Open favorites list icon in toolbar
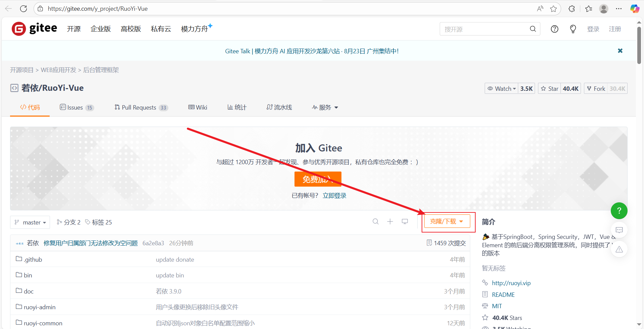Screen dimensions: 644x329 (x=589, y=9)
